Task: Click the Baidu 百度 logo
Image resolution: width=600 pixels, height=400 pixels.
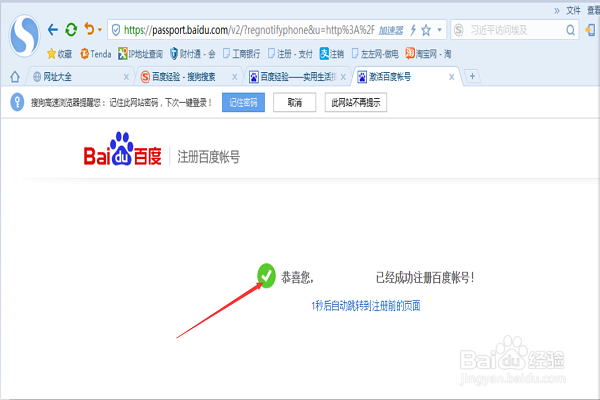Action: (x=122, y=150)
